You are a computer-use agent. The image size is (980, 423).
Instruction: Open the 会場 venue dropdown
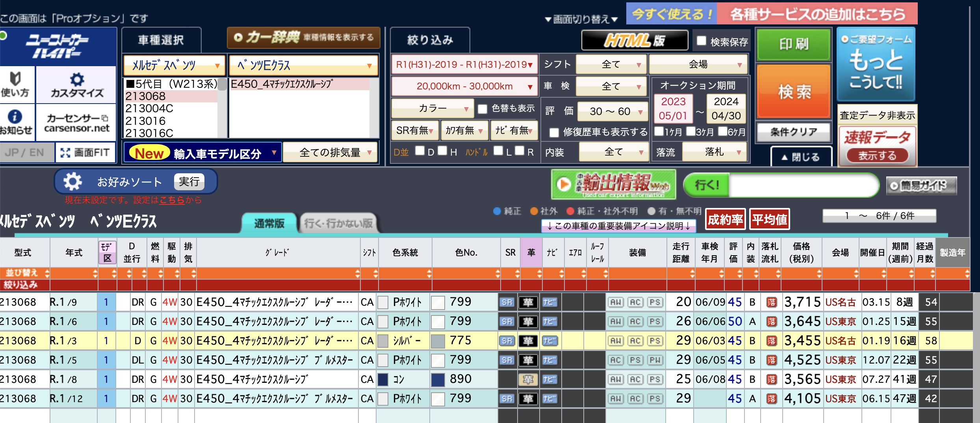[698, 64]
